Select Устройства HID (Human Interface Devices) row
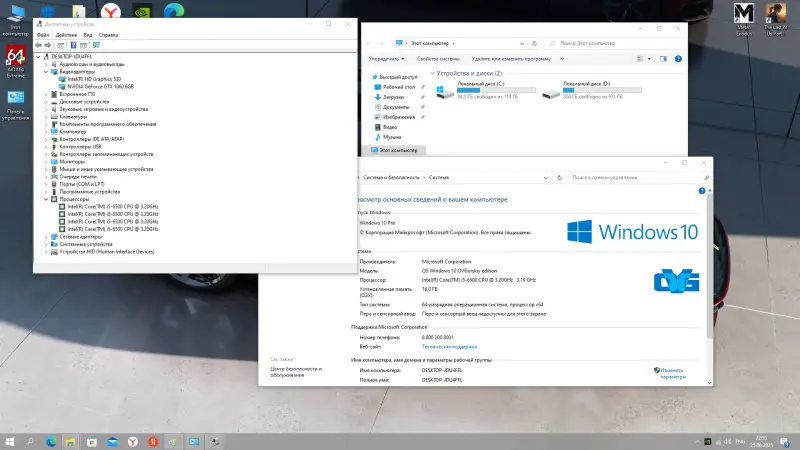 (x=107, y=252)
